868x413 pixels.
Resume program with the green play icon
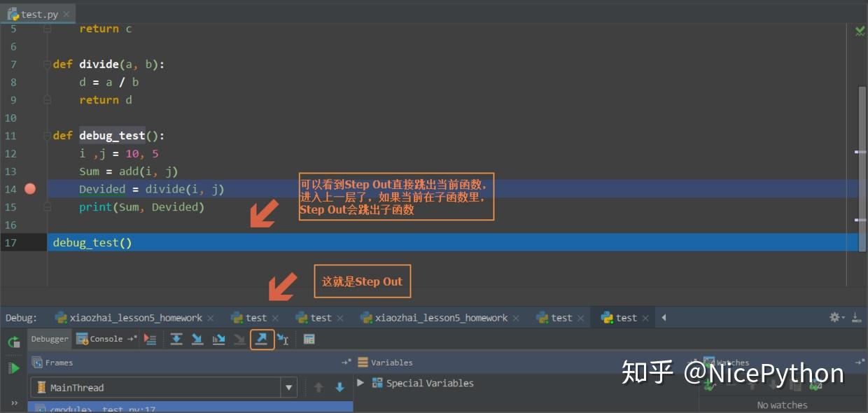[14, 368]
